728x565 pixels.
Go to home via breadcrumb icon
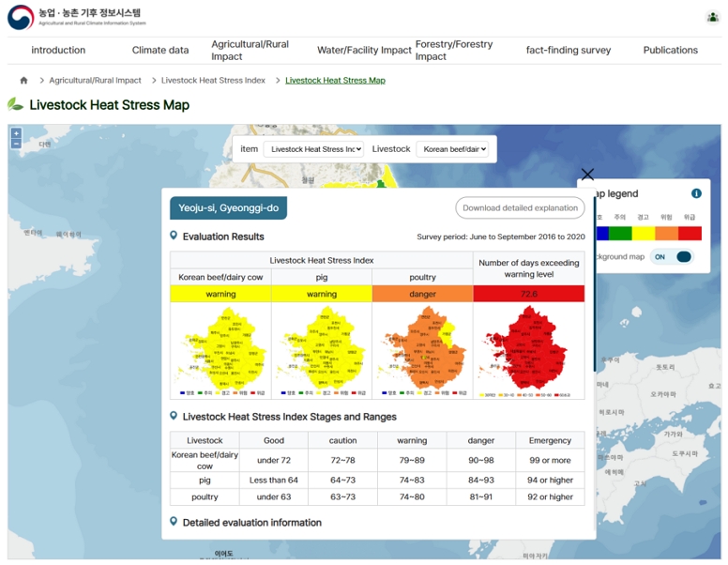coord(23,81)
